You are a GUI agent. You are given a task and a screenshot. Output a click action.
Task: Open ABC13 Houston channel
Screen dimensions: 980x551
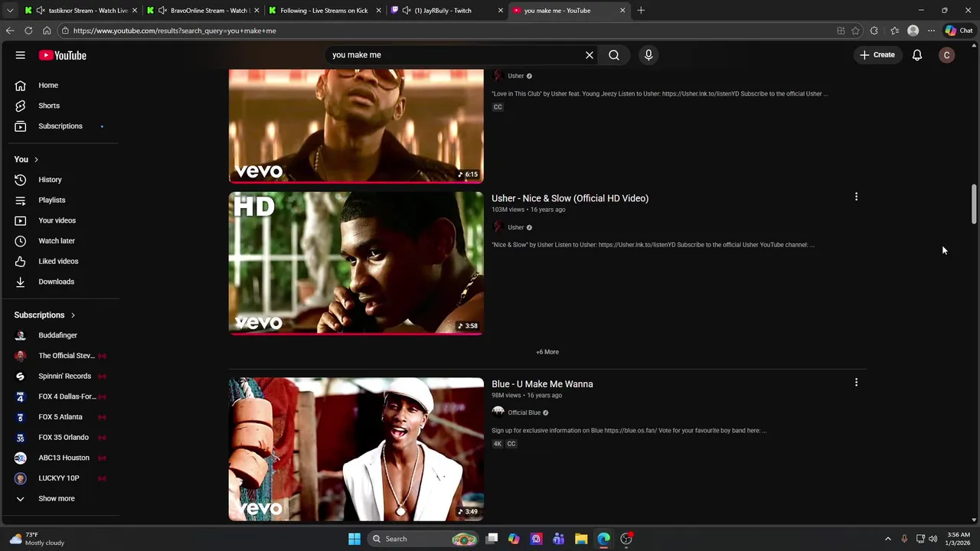(64, 458)
